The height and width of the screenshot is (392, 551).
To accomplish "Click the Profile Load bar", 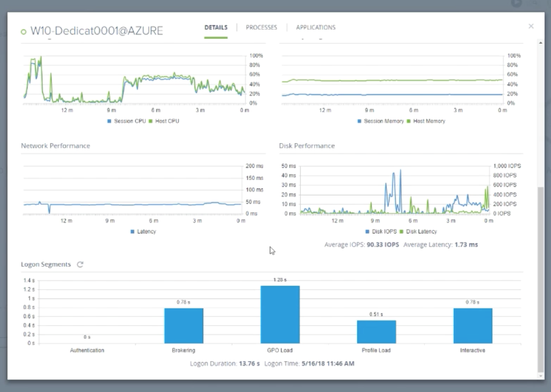I will (376, 332).
